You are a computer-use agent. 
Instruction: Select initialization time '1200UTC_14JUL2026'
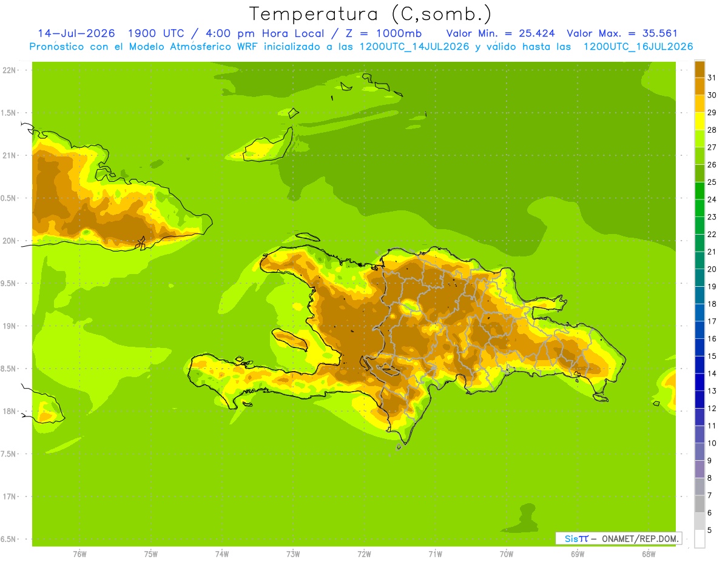click(414, 47)
